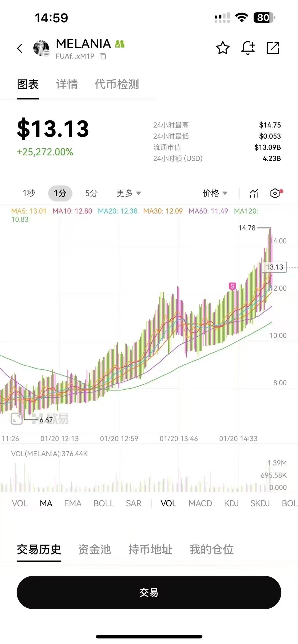
Task: Tap the 14:59 clock in status bar
Action: (x=51, y=18)
